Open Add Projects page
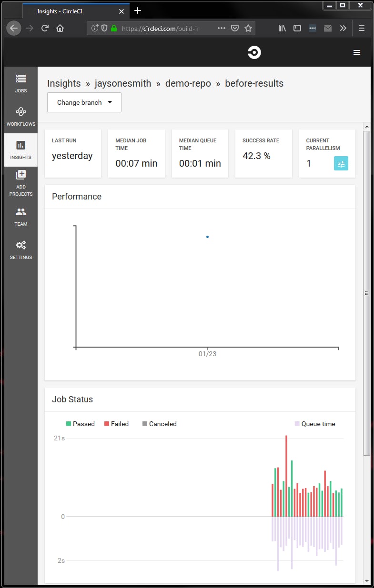This screenshot has width=374, height=588. tap(21, 183)
